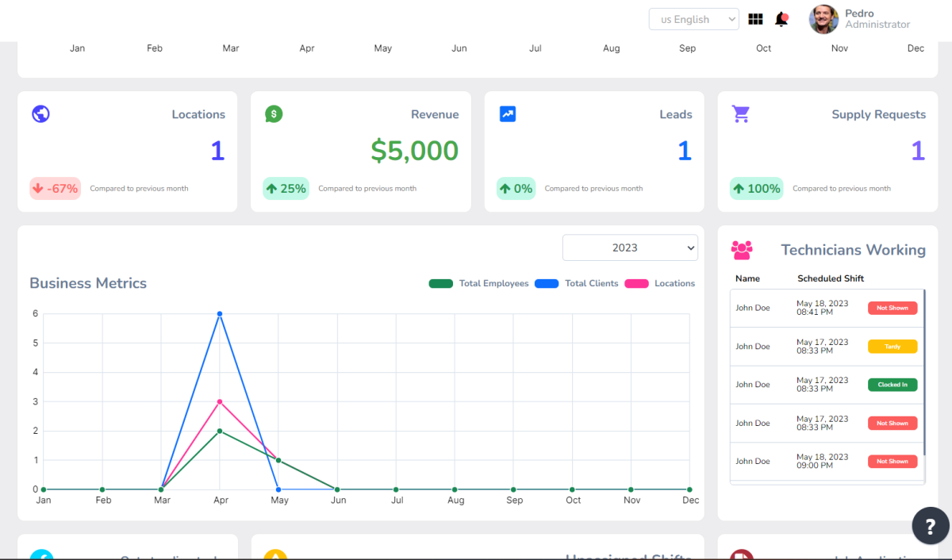
Task: Click the Name column header
Action: (747, 278)
